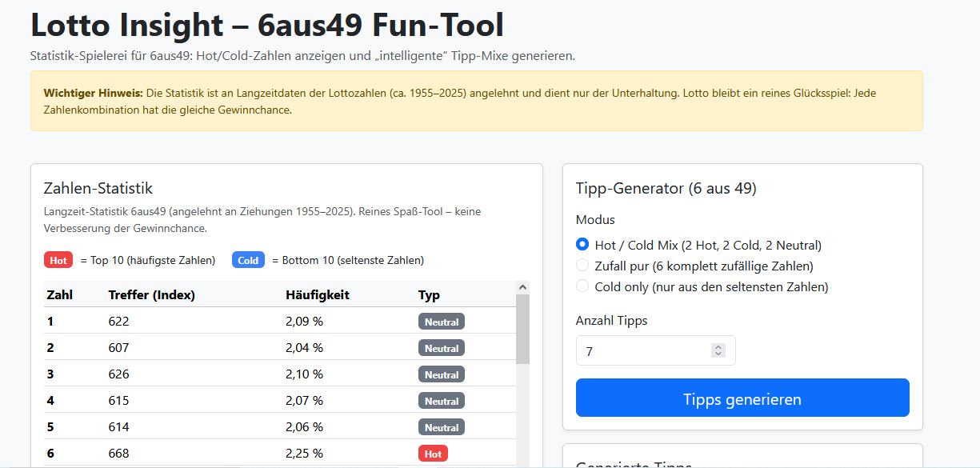Click the Neutral badge for number 5

coord(441,427)
